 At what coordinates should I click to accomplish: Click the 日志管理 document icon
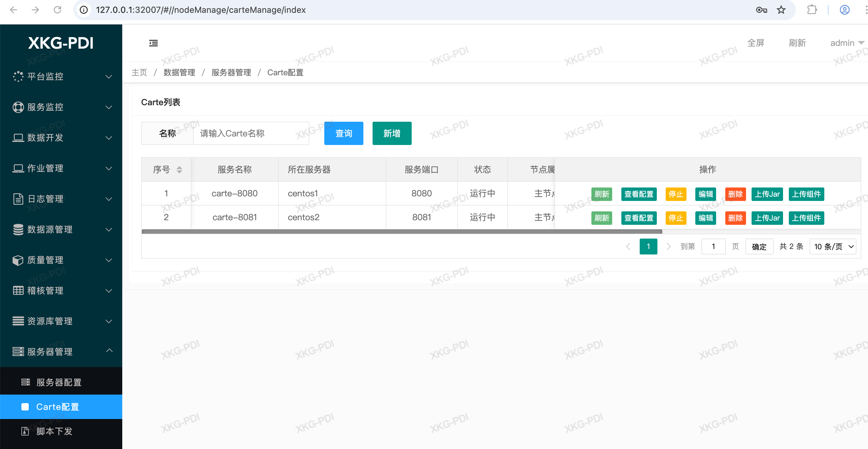[18, 199]
